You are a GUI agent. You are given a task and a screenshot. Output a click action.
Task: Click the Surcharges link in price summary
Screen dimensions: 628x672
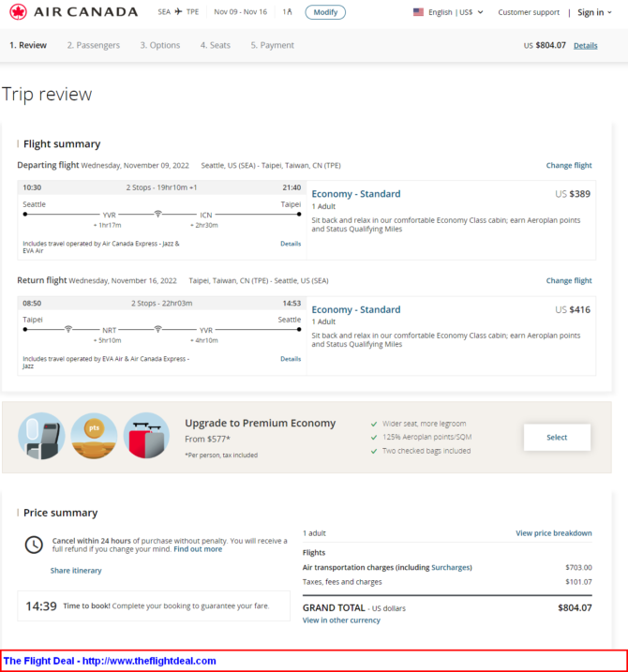[451, 567]
